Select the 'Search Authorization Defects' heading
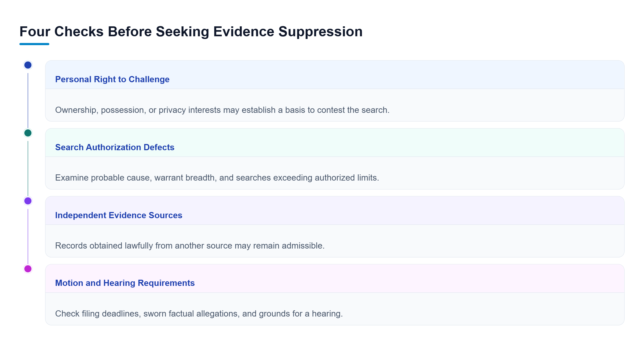Viewport: 644px width, 345px height. tap(115, 147)
